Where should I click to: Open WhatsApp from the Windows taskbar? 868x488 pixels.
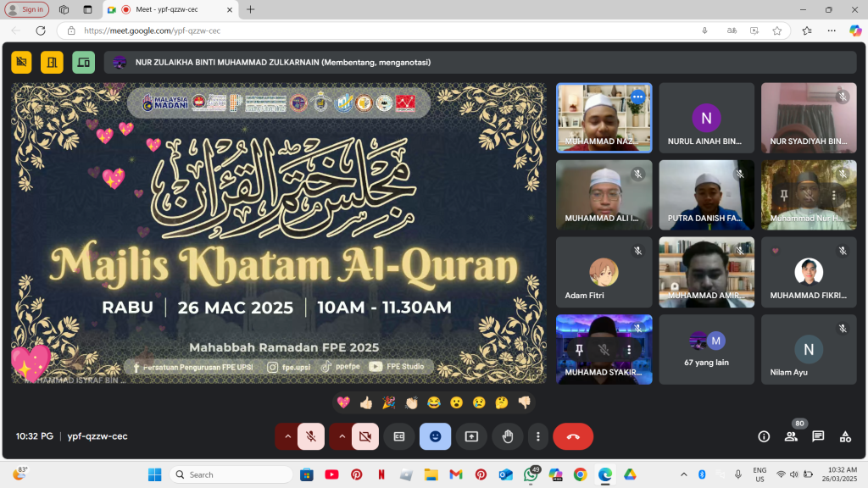tap(531, 474)
